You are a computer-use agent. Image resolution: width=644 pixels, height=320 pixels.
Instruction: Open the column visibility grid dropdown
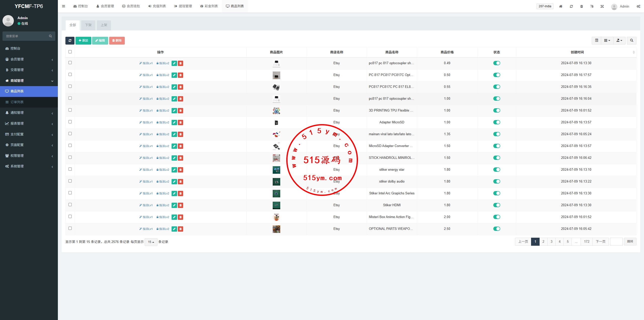[607, 41]
